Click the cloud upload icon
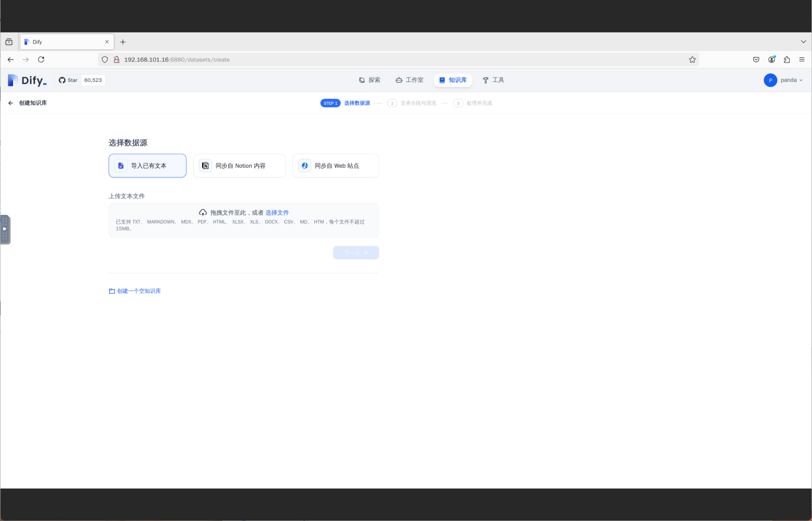The image size is (812, 521). point(203,213)
